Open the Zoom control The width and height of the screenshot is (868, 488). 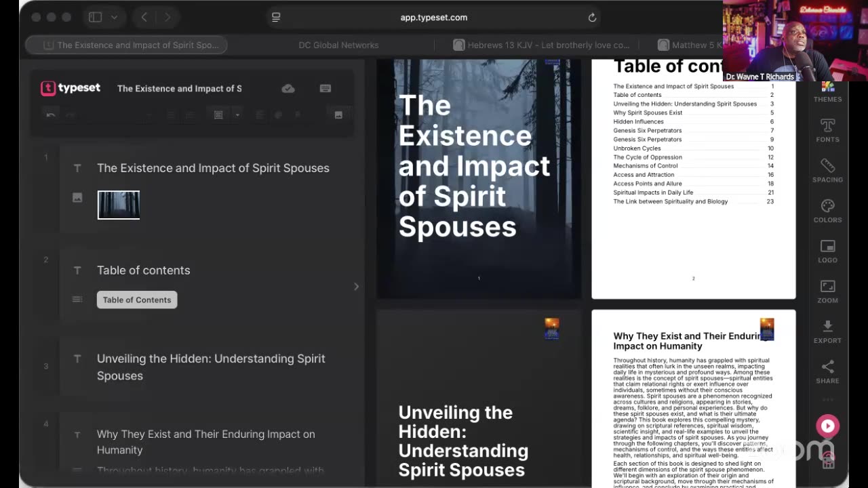coord(827,291)
